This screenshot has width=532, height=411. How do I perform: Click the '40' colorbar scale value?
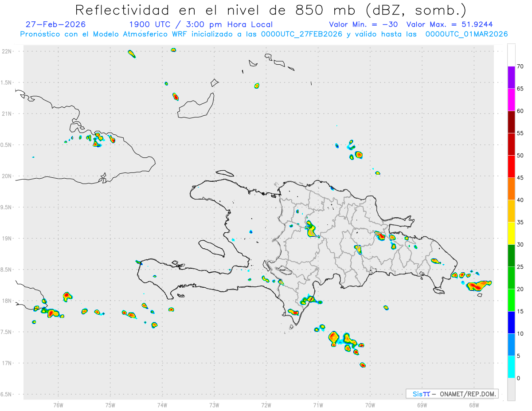520,200
